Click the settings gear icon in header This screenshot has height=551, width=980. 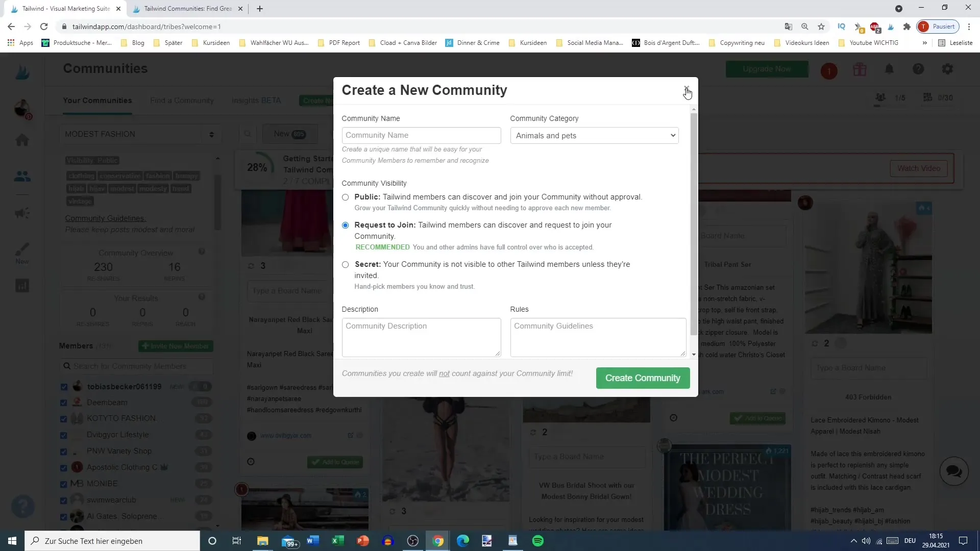pyautogui.click(x=948, y=69)
